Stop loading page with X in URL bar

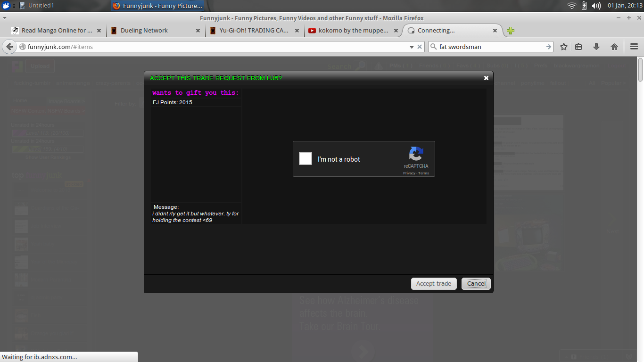(x=420, y=47)
